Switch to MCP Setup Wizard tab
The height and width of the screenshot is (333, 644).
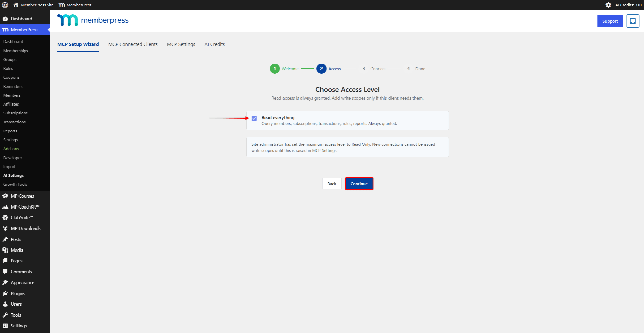point(78,44)
